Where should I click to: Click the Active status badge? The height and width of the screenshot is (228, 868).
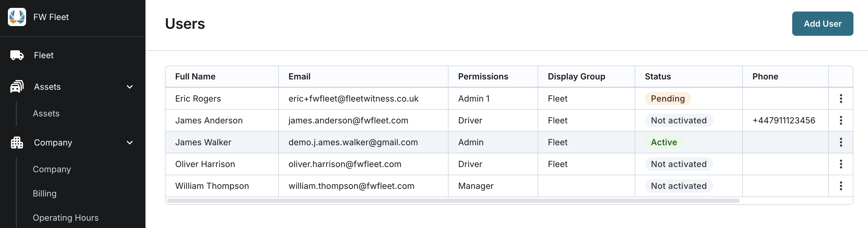point(663,142)
